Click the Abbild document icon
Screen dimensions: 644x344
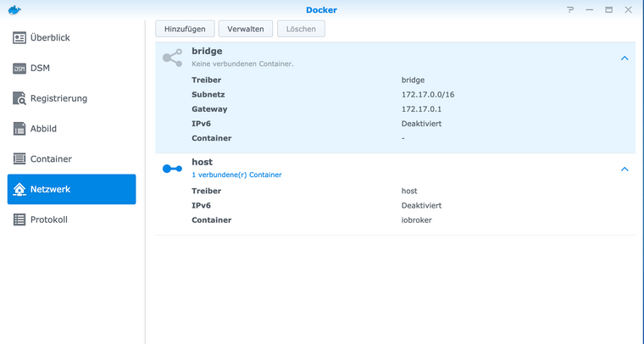19,129
